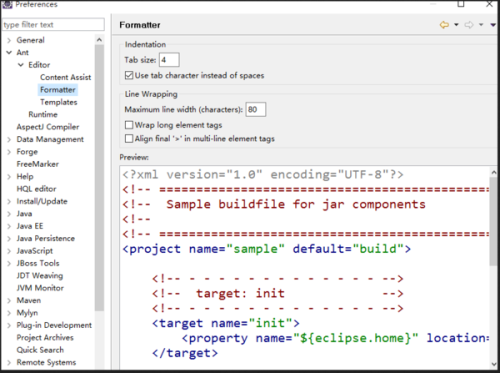500x373 pixels.
Task: Expand the Mylyn tree node
Action: (9, 313)
